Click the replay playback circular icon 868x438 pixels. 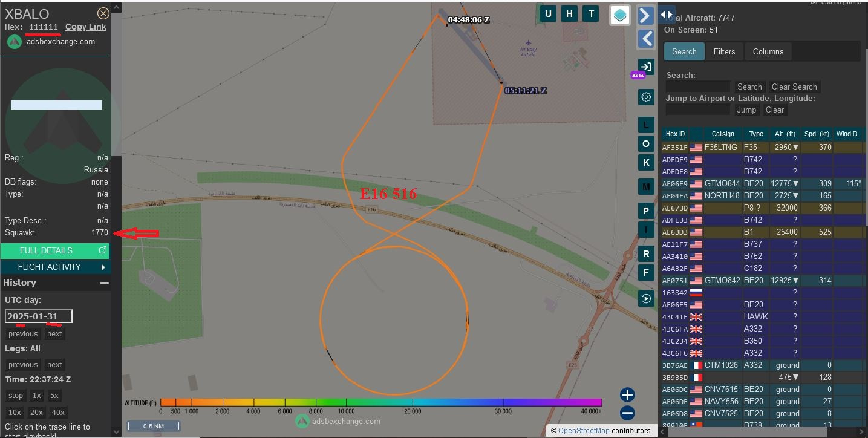pos(646,298)
